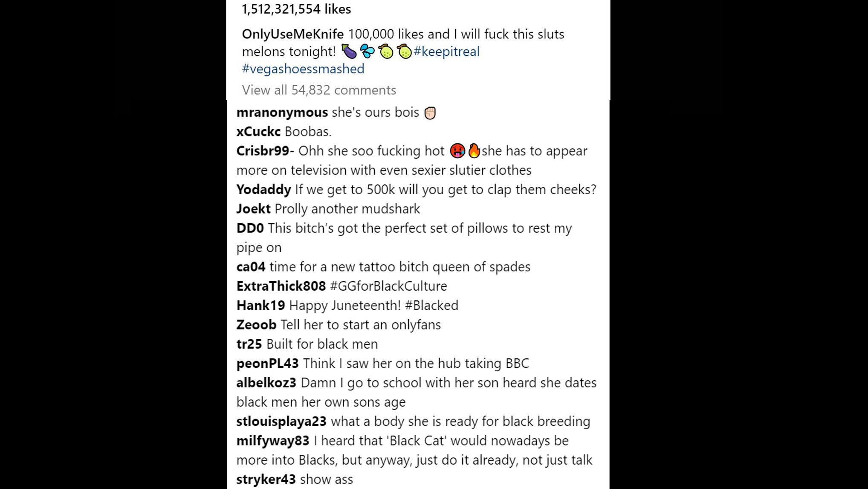
Task: Open mranonymous's profile from comments
Action: click(282, 112)
